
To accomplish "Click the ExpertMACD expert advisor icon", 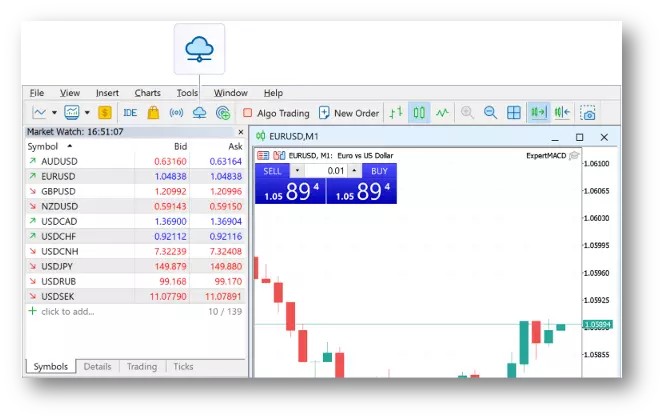I will pos(574,155).
